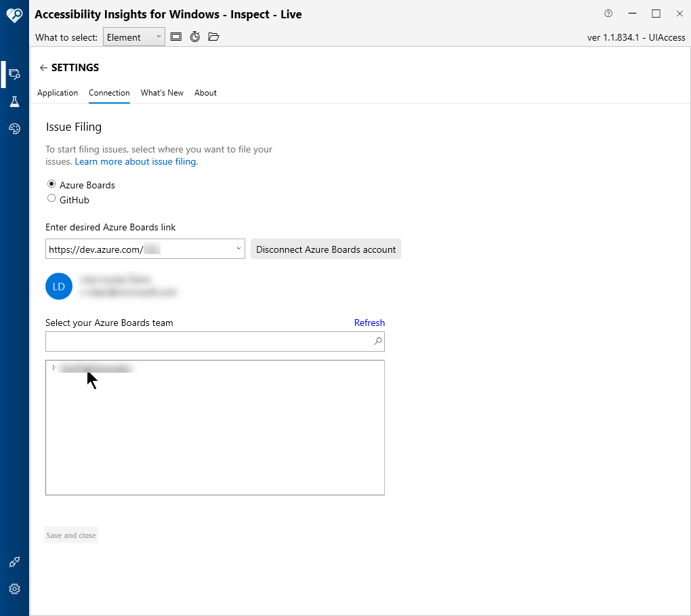Minimize the Accessibility Insights window
This screenshot has height=616, width=691.
click(x=632, y=14)
